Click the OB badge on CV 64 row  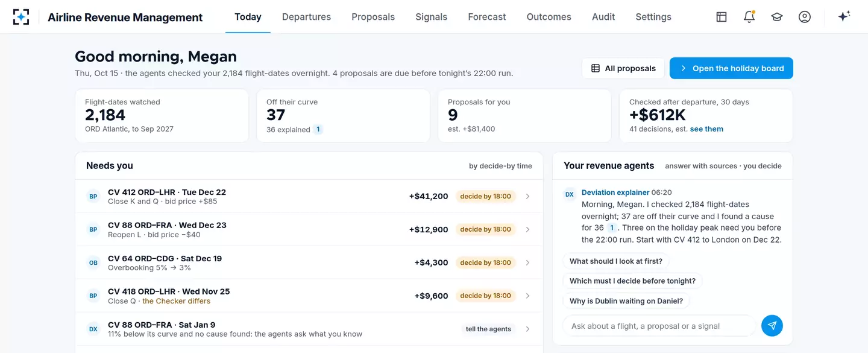pyautogui.click(x=93, y=262)
